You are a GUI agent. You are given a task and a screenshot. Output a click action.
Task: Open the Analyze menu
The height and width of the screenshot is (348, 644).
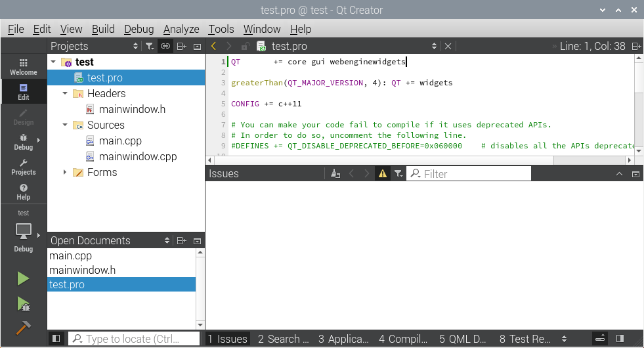point(181,29)
